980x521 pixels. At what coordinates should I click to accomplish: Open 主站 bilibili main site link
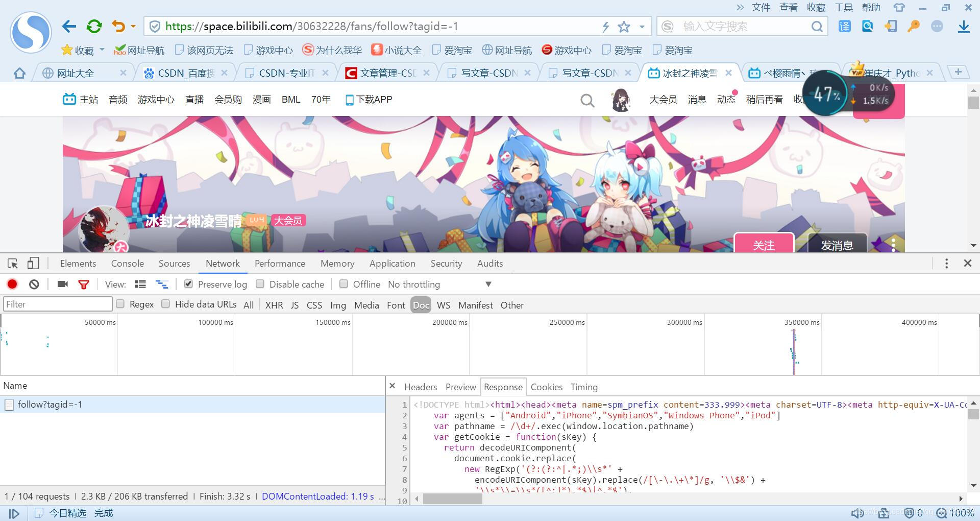[x=81, y=100]
